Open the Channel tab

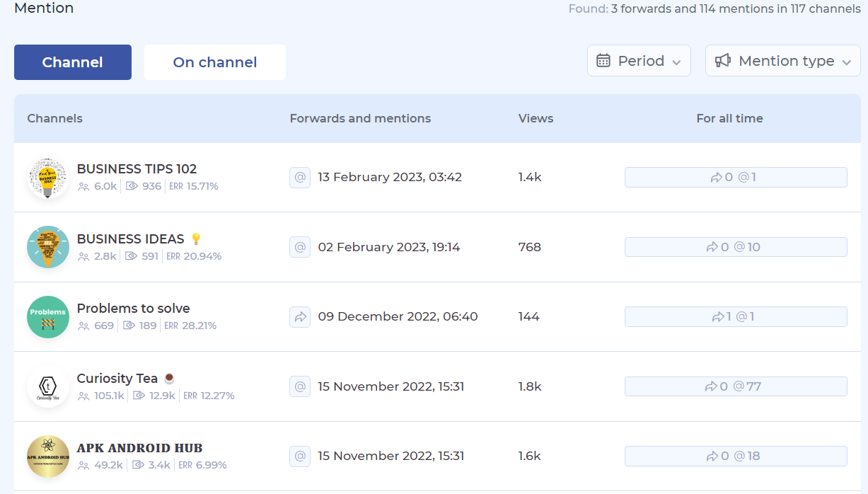point(73,62)
